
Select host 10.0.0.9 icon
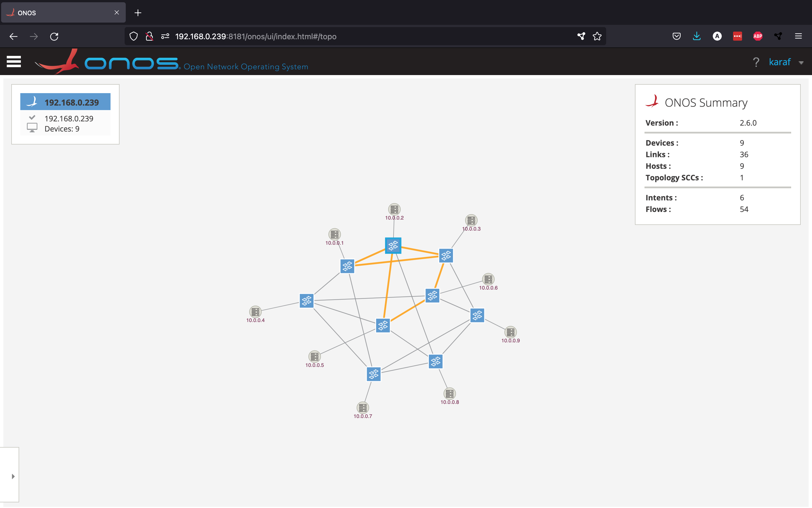510,332
